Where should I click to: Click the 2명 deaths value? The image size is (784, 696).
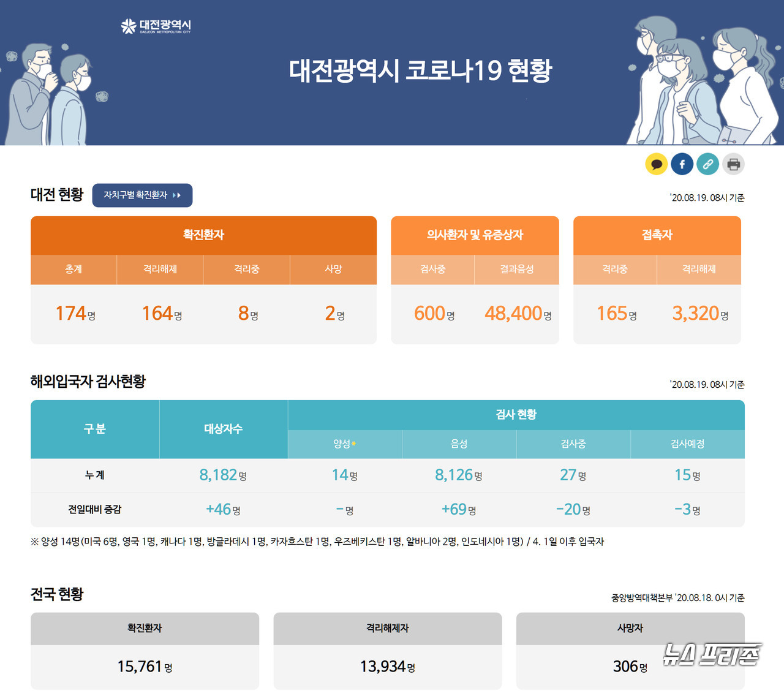[334, 314]
